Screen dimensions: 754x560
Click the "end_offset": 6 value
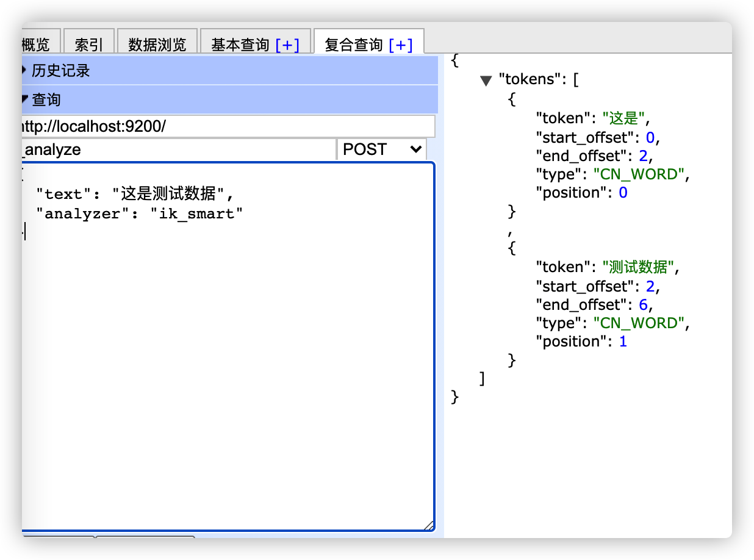pos(642,304)
